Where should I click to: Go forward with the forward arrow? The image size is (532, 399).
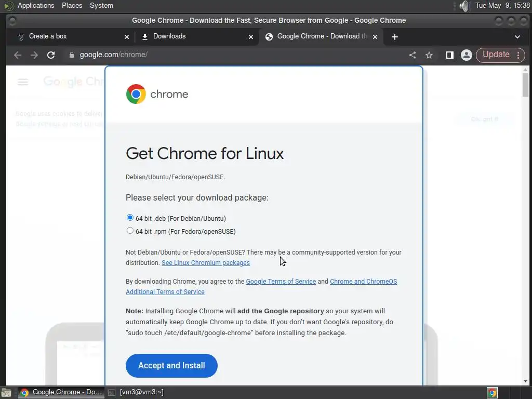(x=34, y=55)
